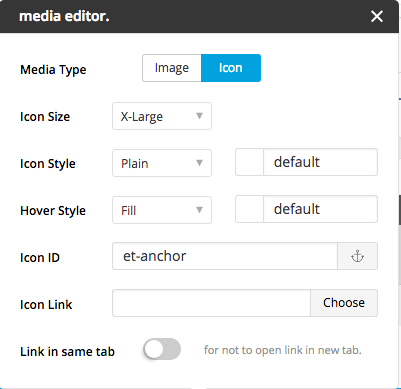
Task: Click 'for not to open link' hint text
Action: (283, 350)
